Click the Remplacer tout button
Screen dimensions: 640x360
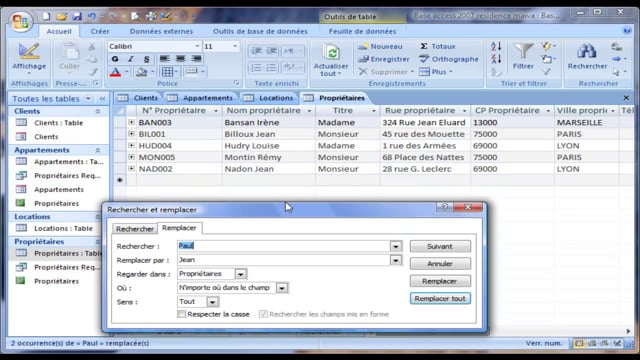[x=440, y=299]
